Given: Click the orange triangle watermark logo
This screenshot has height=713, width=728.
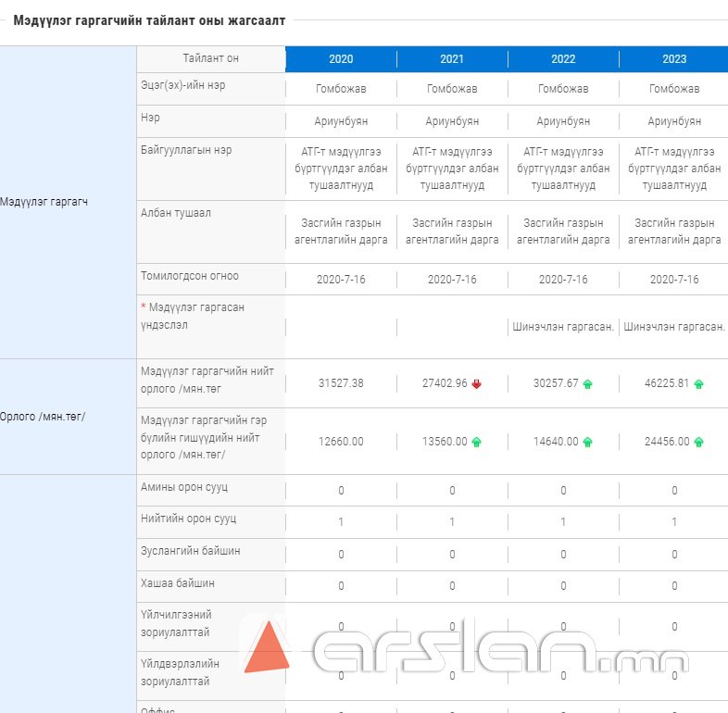Looking at the screenshot, I should coord(267,647).
